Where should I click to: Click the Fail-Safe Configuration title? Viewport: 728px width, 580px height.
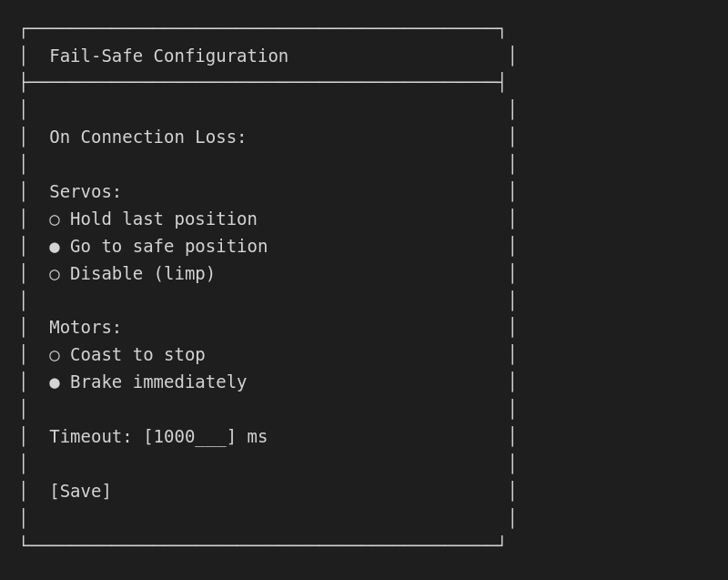168,56
